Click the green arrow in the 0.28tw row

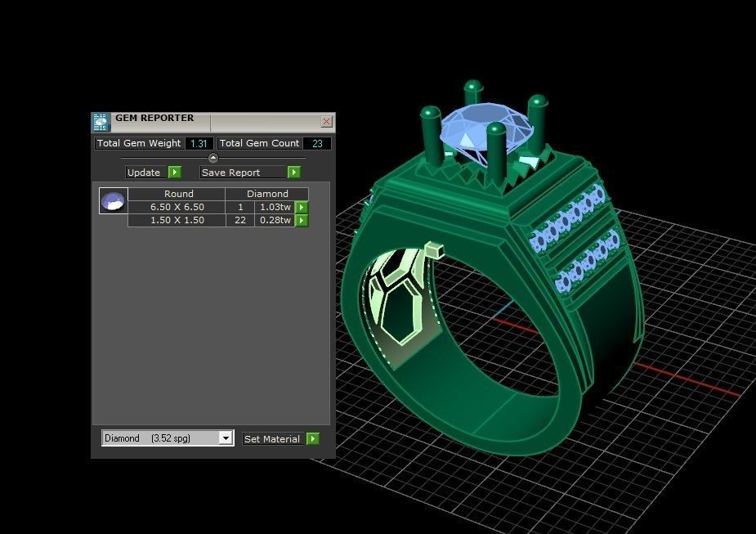(302, 221)
